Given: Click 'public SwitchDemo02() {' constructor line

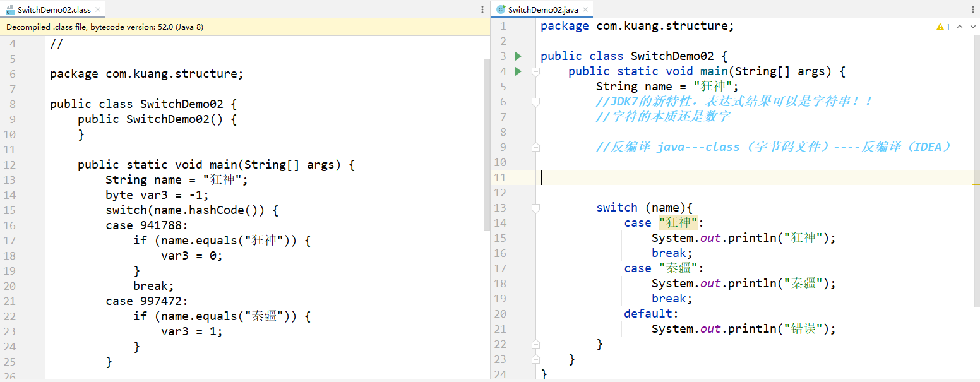Looking at the screenshot, I should [x=157, y=119].
